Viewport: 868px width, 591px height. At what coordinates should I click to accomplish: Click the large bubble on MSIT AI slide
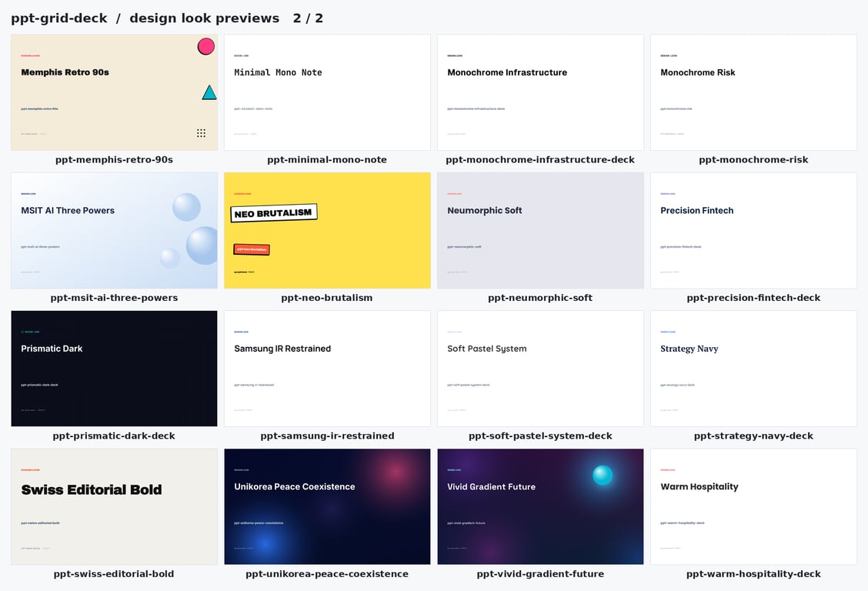tap(202, 245)
